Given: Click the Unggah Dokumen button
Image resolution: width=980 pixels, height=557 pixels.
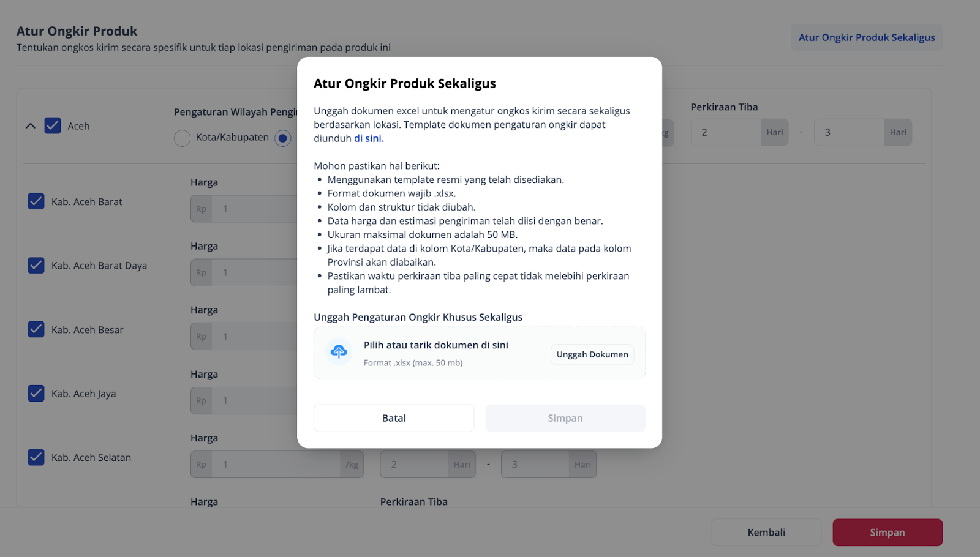Looking at the screenshot, I should pos(592,354).
